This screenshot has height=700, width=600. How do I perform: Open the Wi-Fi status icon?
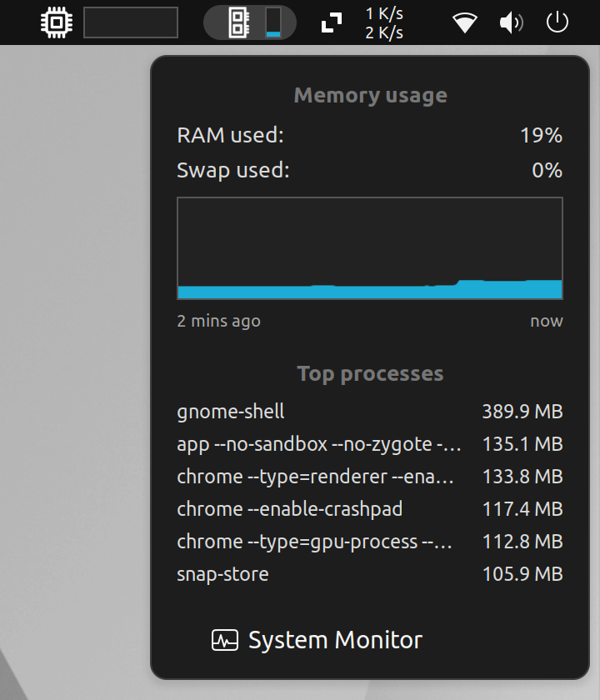click(x=465, y=22)
